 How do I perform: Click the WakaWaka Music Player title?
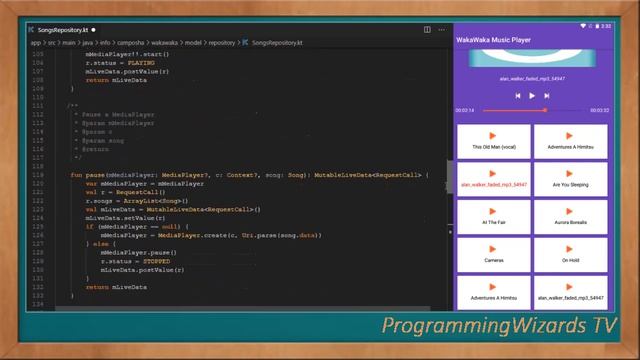[x=493, y=40]
